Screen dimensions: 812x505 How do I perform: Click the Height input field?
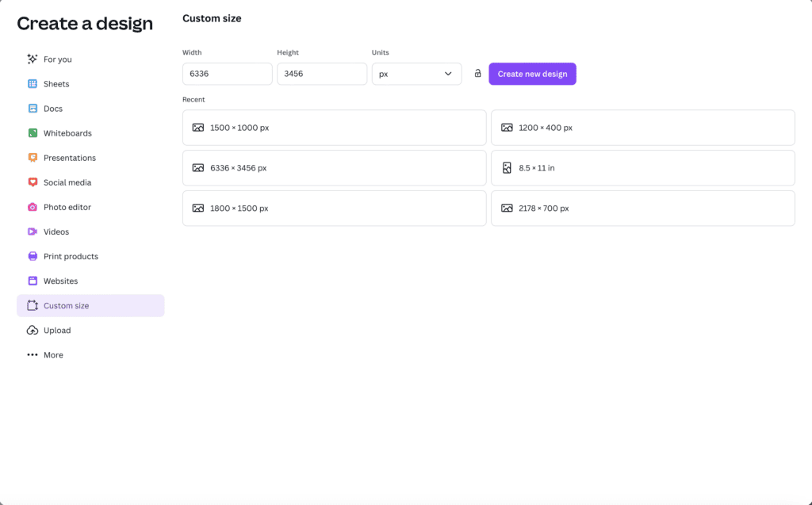click(x=321, y=74)
